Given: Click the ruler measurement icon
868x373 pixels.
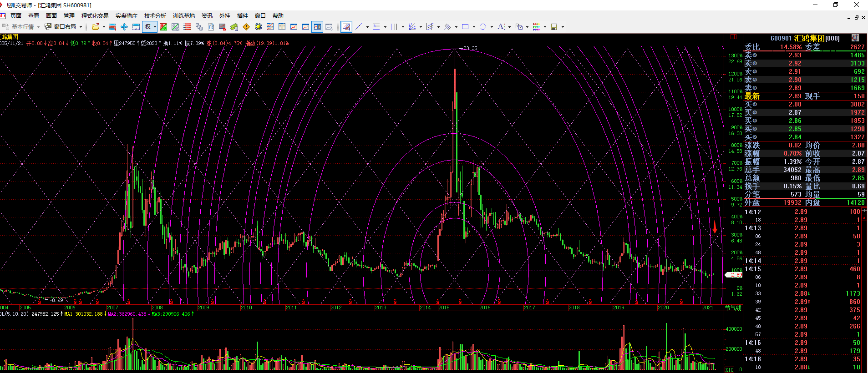Looking at the screenshot, I should point(136,27).
